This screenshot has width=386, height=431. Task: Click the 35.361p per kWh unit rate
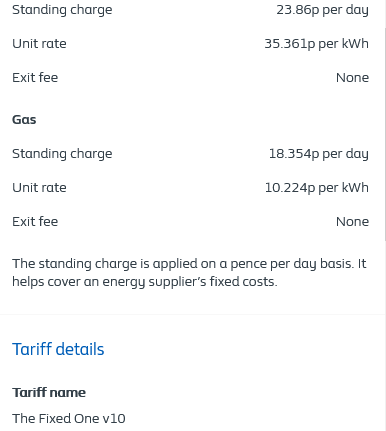(316, 44)
